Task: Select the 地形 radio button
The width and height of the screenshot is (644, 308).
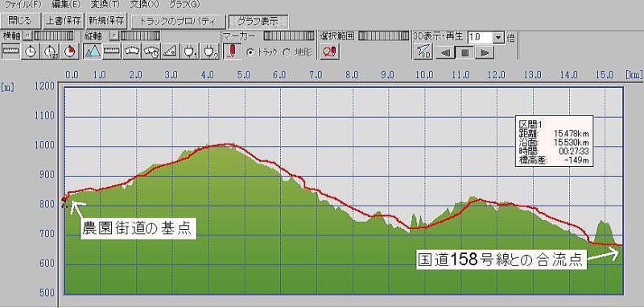Action: coord(287,52)
